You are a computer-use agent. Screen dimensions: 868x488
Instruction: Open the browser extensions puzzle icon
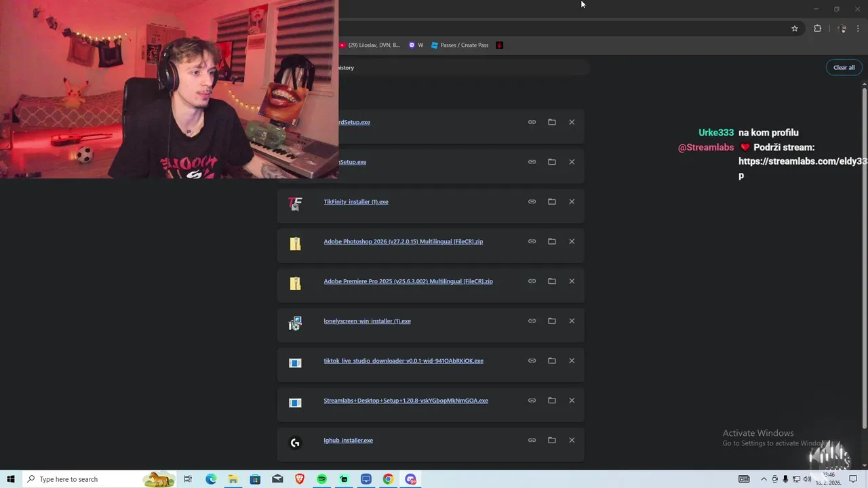coord(817,28)
